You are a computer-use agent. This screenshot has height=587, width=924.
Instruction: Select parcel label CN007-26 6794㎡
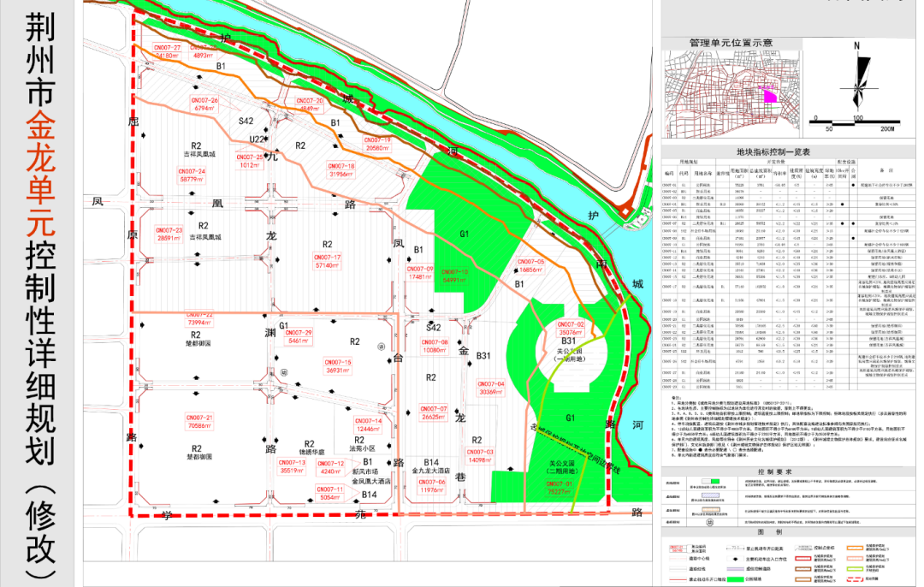204,104
